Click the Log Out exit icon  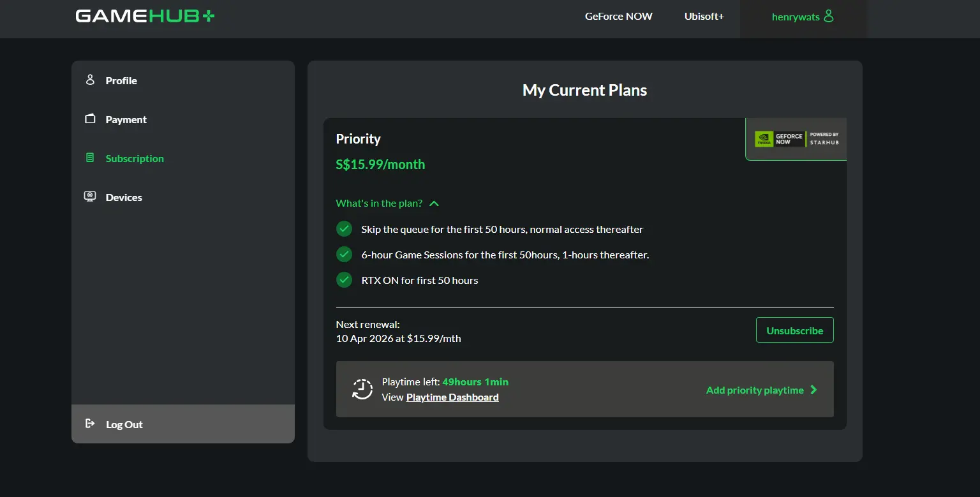(90, 424)
